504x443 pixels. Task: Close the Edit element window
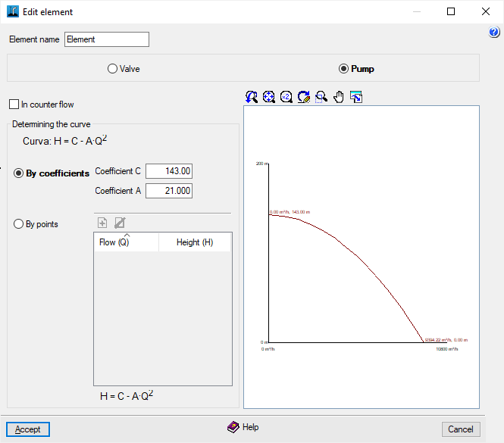click(x=486, y=11)
